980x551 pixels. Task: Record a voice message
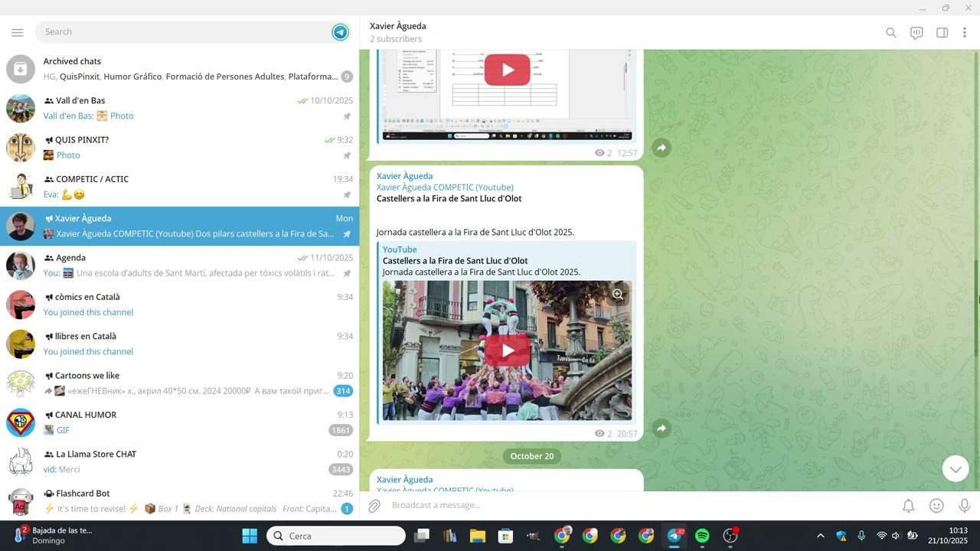tap(965, 506)
